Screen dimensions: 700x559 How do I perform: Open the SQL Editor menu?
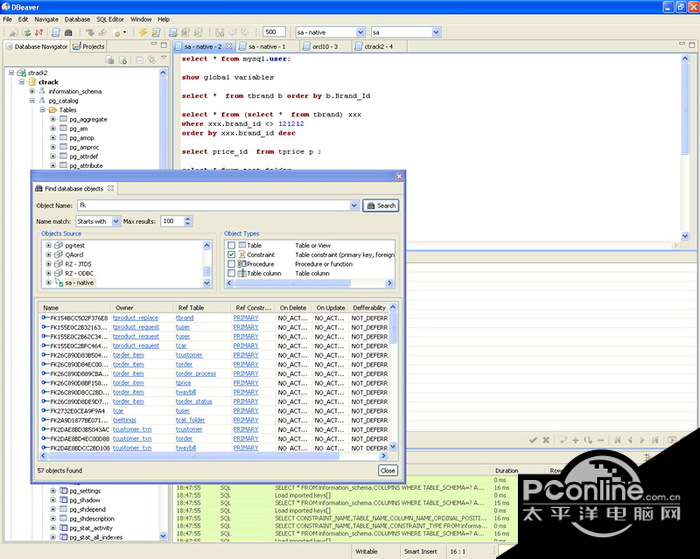click(110, 19)
